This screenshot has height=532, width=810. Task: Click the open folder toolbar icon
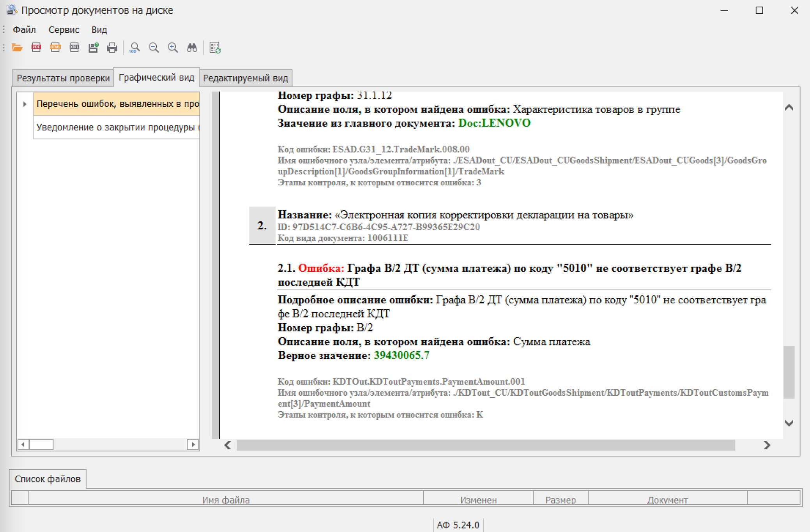pyautogui.click(x=17, y=48)
